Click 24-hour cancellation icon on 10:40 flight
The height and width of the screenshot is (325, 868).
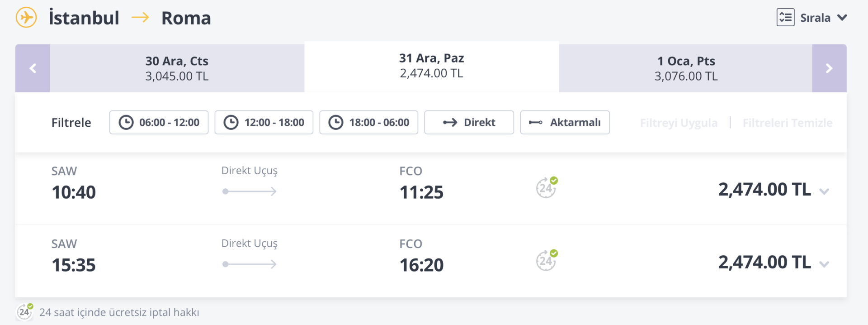click(547, 187)
